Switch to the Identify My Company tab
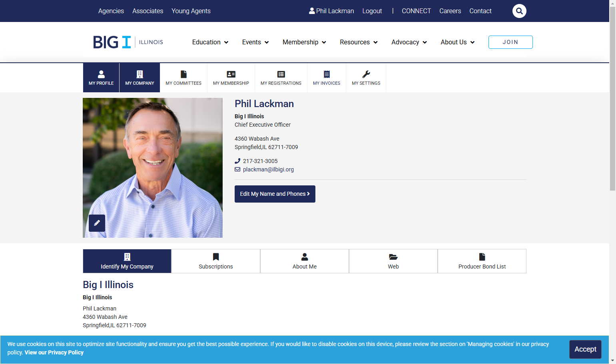The height and width of the screenshot is (364, 616). (x=127, y=261)
